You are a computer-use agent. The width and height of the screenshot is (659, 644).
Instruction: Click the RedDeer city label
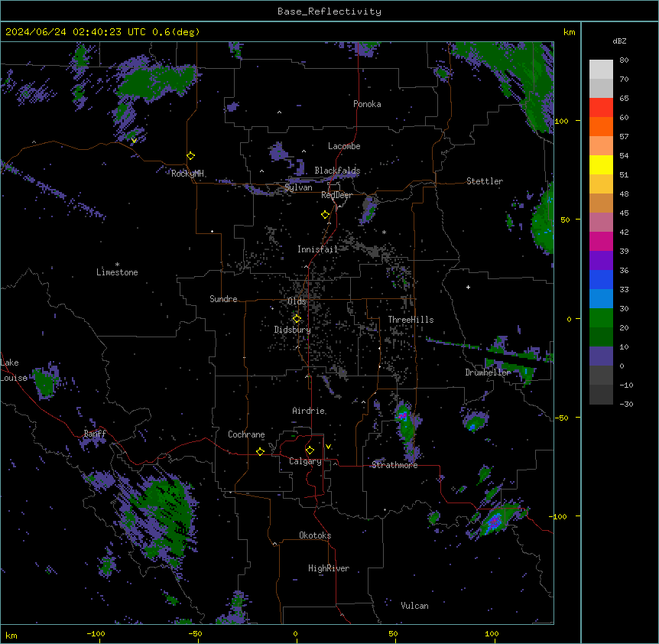[336, 195]
